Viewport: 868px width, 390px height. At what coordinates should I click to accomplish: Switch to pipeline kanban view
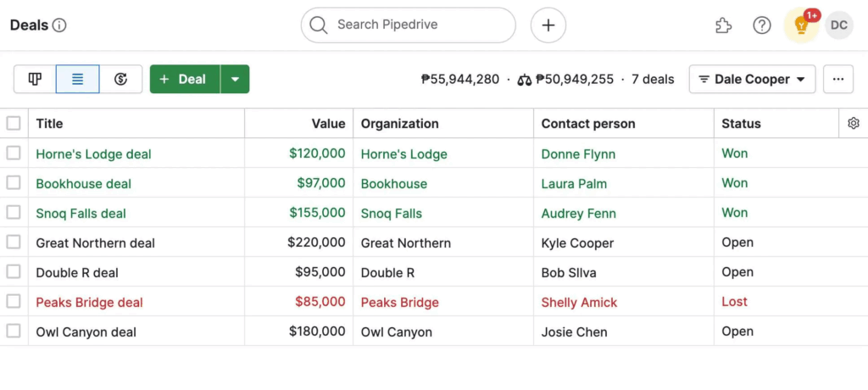(35, 79)
